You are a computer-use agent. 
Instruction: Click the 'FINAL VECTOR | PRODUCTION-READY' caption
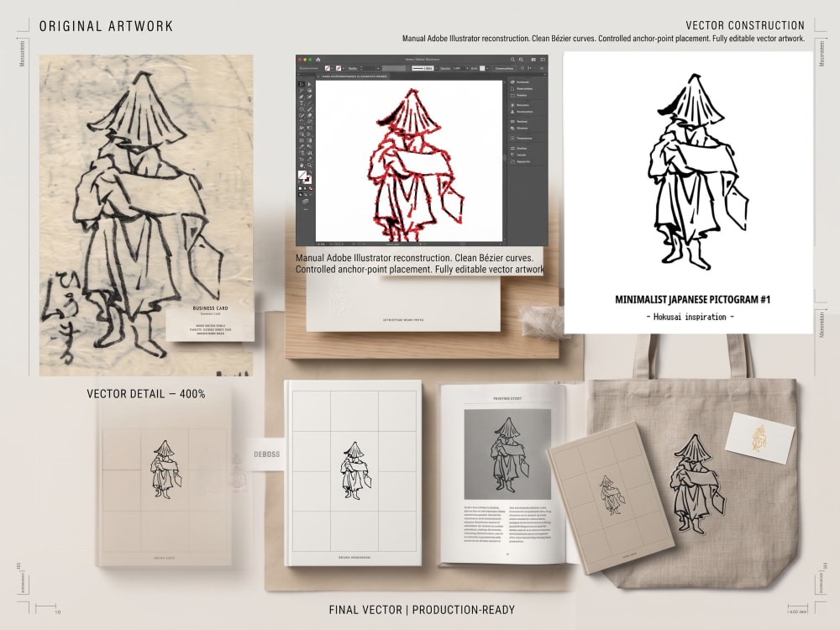pyautogui.click(x=422, y=610)
